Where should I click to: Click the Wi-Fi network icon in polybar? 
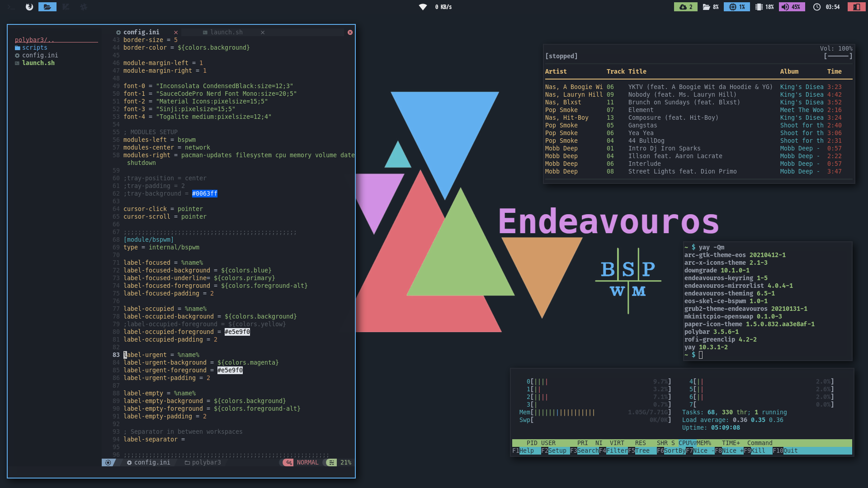click(x=423, y=7)
